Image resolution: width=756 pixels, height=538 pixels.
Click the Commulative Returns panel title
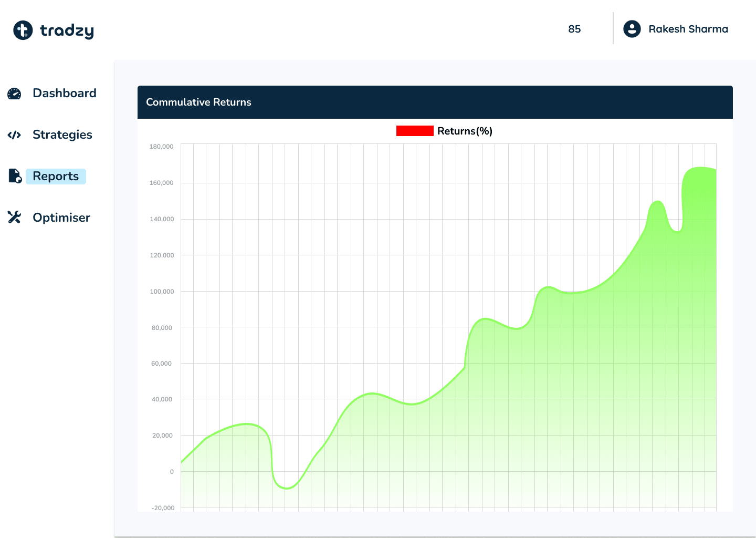(x=198, y=102)
